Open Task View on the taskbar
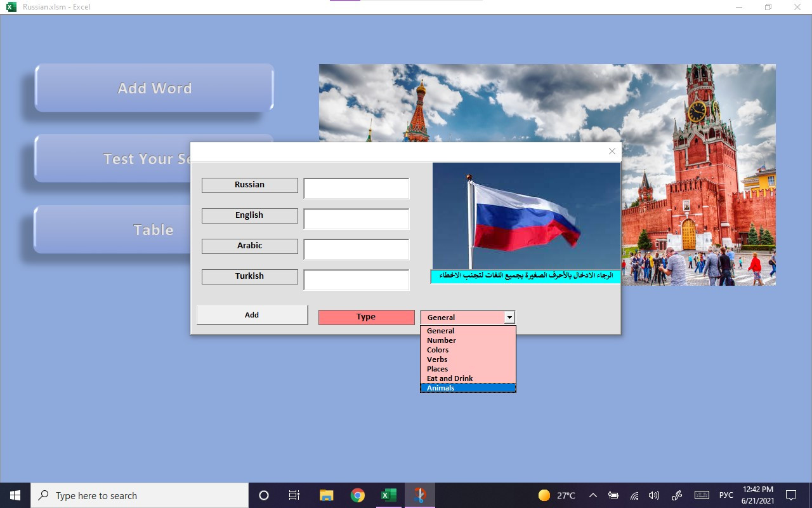Screen dimensions: 812x508 tap(294, 495)
